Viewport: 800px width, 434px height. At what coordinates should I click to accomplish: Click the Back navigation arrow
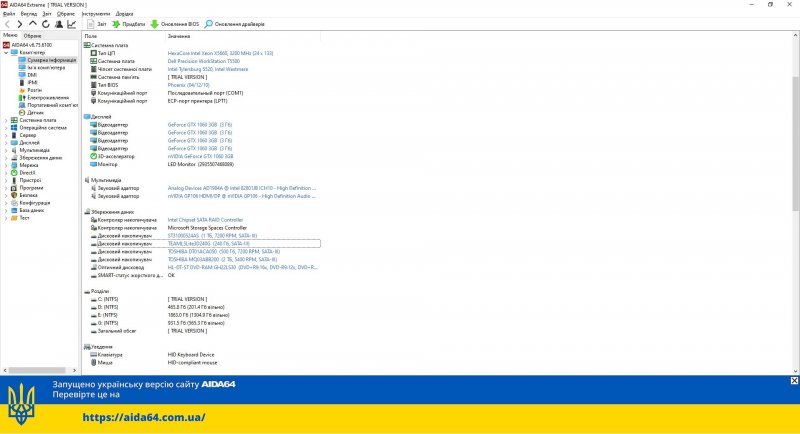coord(7,23)
